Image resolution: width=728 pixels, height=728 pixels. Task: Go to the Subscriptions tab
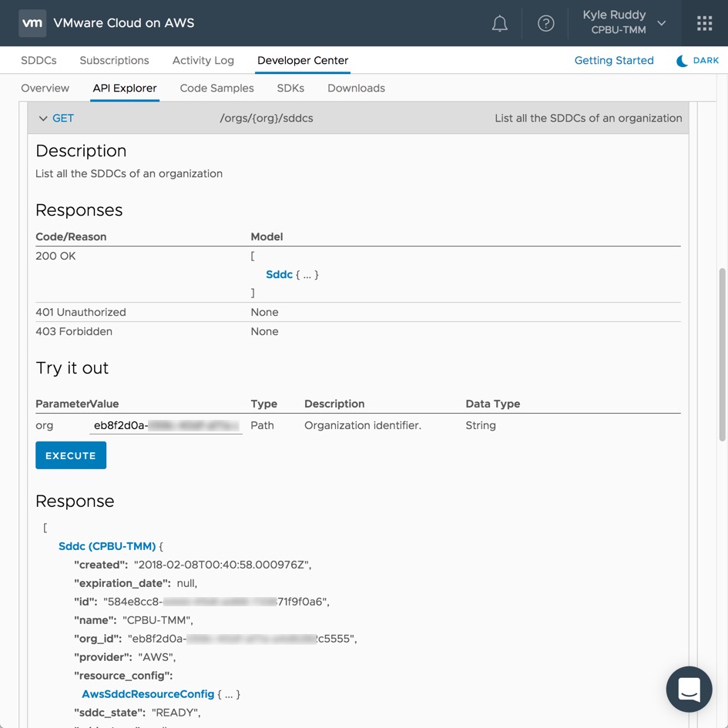114,61
